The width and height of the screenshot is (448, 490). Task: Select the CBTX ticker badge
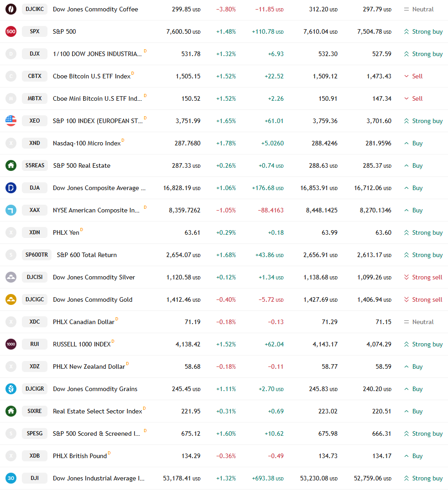35,76
